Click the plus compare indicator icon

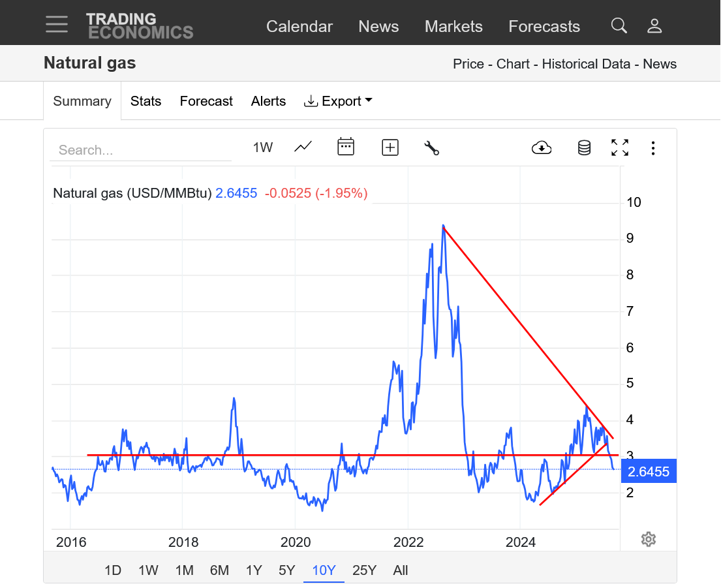click(x=390, y=147)
